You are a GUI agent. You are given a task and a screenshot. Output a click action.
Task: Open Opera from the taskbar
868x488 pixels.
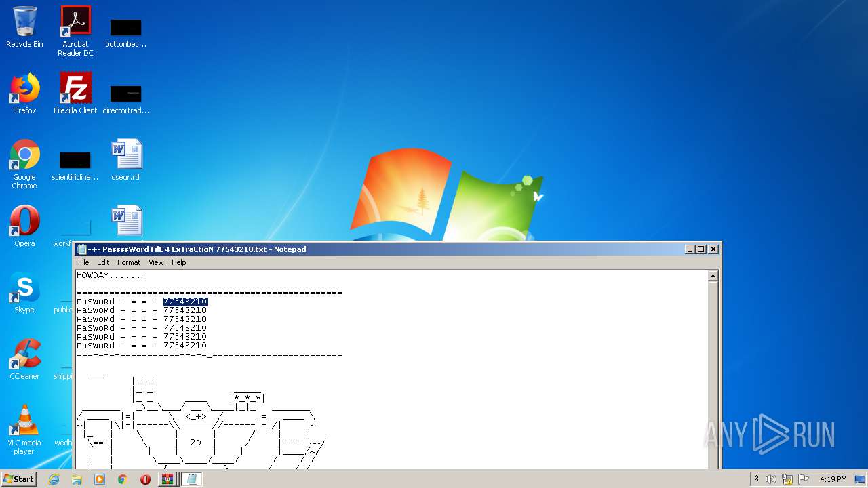coord(145,479)
